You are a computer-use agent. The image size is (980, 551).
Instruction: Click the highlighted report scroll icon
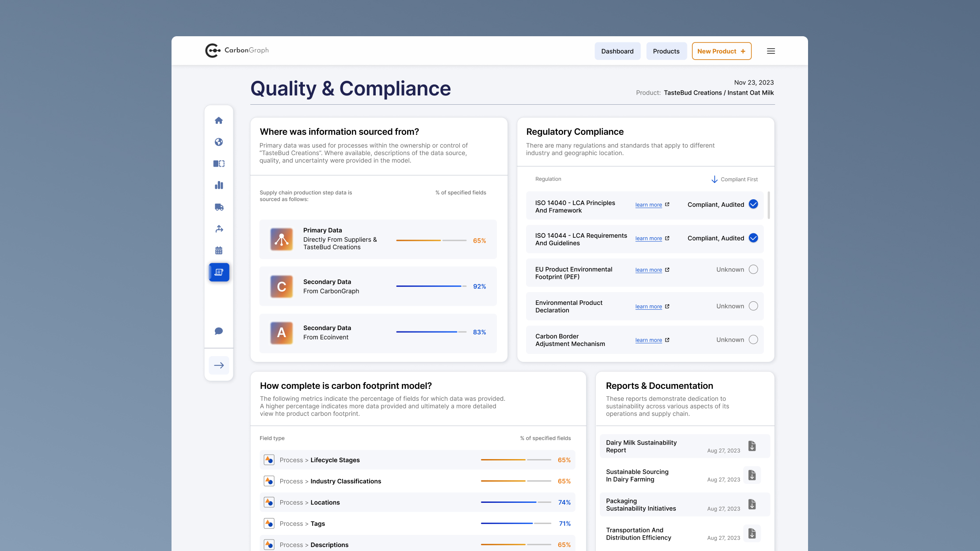pyautogui.click(x=219, y=272)
